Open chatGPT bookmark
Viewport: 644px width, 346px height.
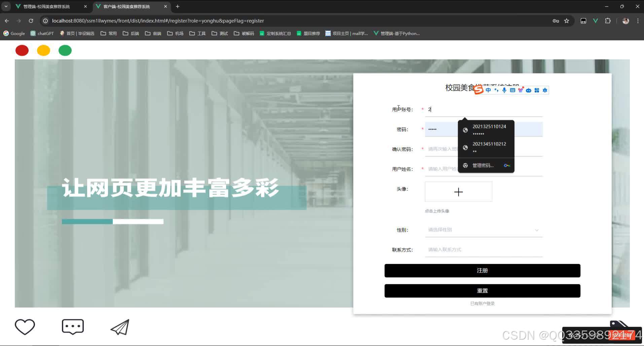point(42,33)
